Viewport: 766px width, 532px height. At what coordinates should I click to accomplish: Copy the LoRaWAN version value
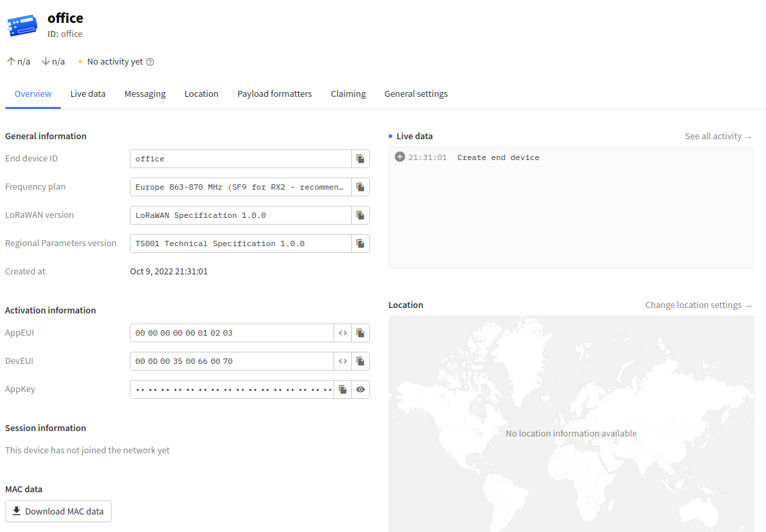(360, 215)
